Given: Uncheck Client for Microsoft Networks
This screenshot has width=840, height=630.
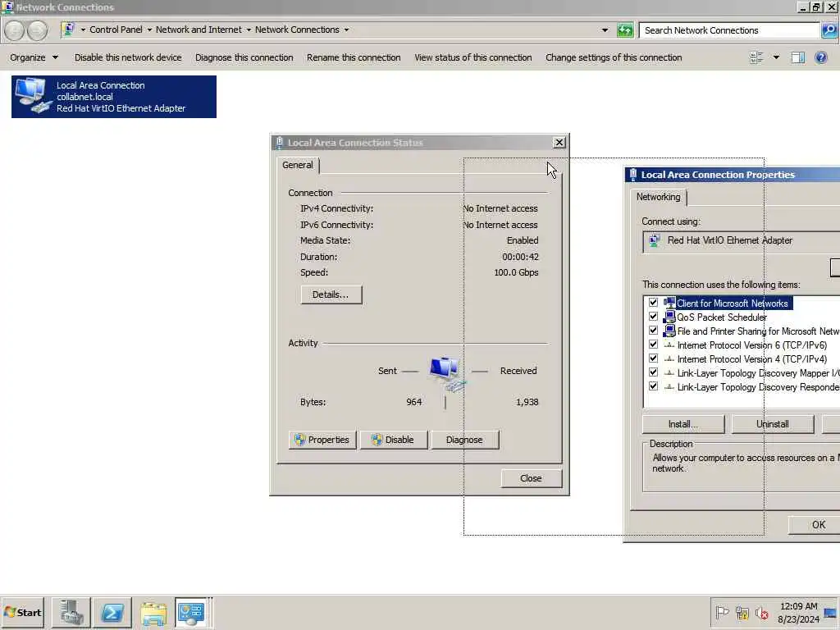Looking at the screenshot, I should [x=653, y=303].
